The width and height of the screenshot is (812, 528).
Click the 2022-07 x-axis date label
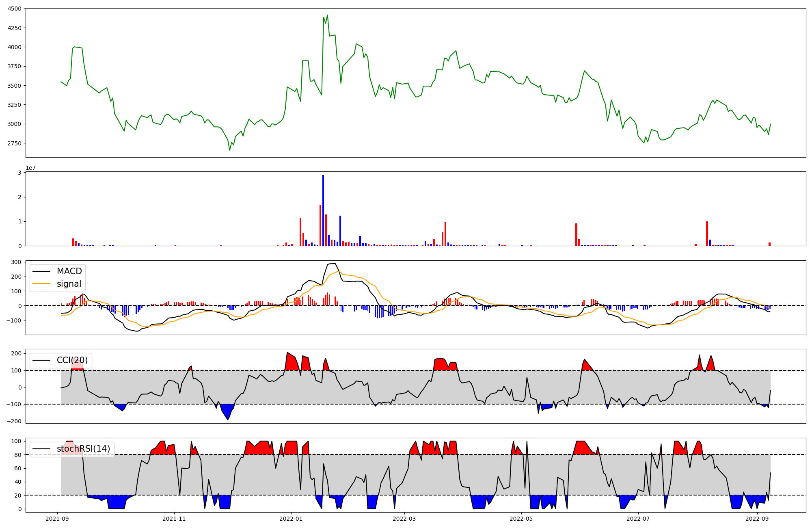tap(638, 519)
